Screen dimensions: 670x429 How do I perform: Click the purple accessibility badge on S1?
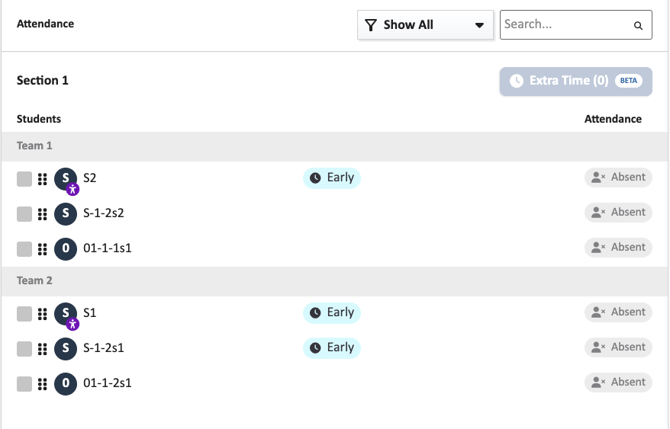click(73, 324)
